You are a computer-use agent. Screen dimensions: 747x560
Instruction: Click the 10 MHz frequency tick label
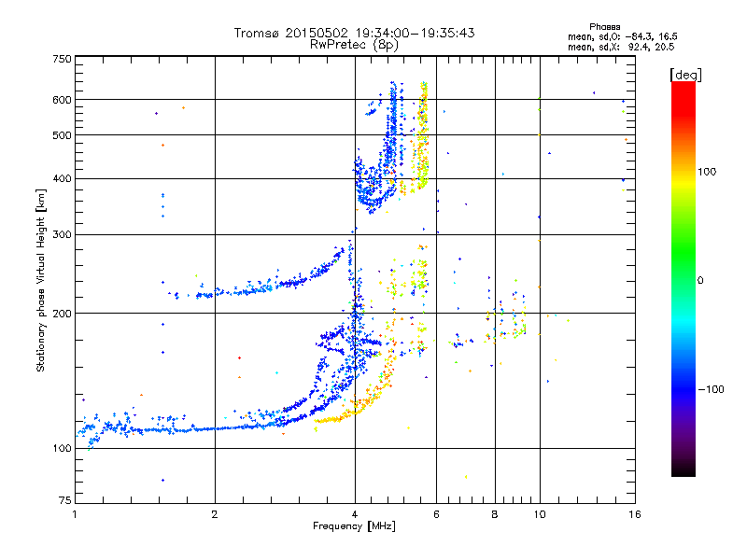tap(540, 514)
